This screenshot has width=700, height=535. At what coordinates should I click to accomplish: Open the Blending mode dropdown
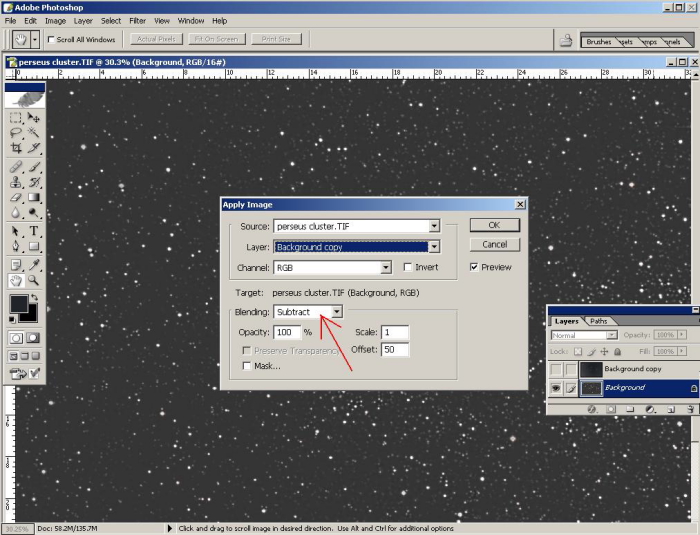point(337,312)
